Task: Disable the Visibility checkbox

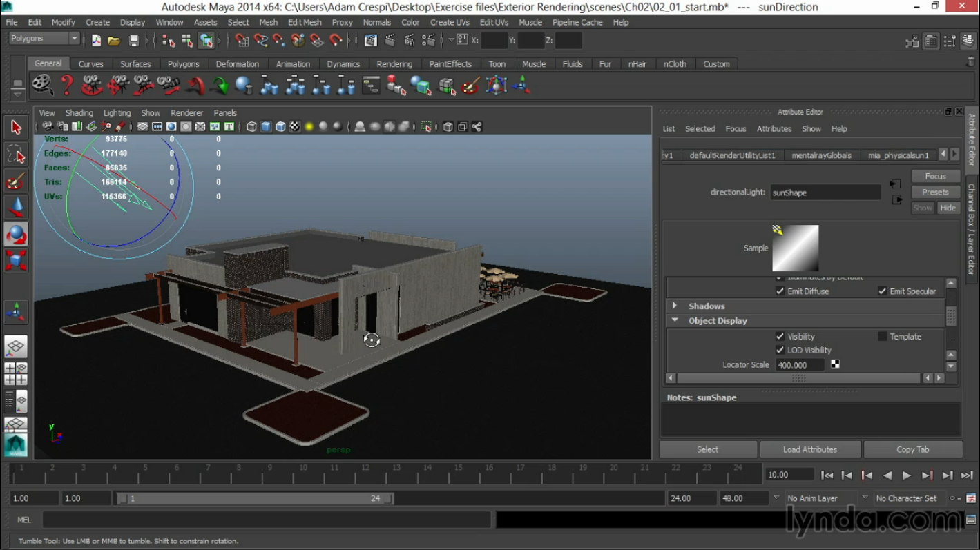Action: click(x=780, y=336)
